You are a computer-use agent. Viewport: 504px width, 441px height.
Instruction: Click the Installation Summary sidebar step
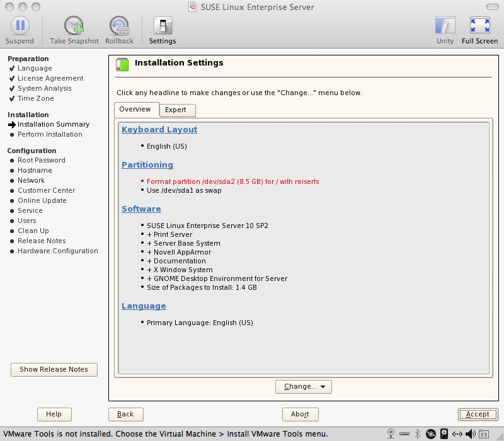click(x=54, y=124)
